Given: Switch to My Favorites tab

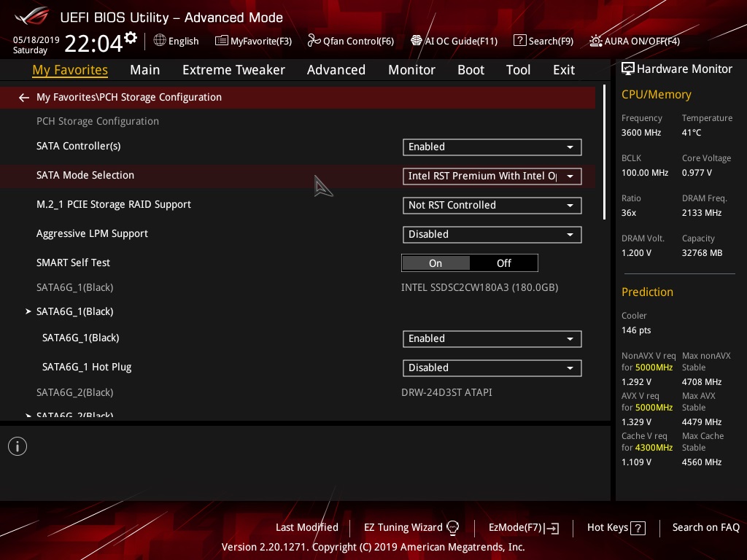Looking at the screenshot, I should [70, 69].
